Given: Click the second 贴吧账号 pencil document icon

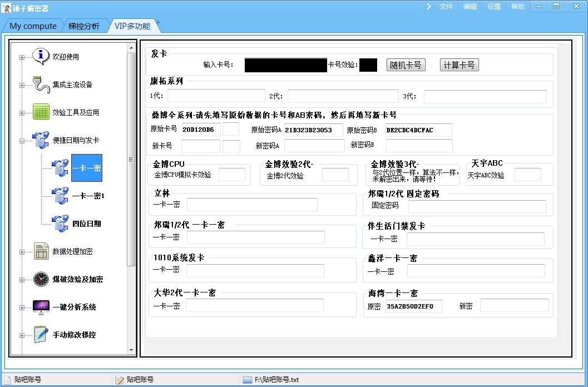Looking at the screenshot, I should click(x=120, y=380).
